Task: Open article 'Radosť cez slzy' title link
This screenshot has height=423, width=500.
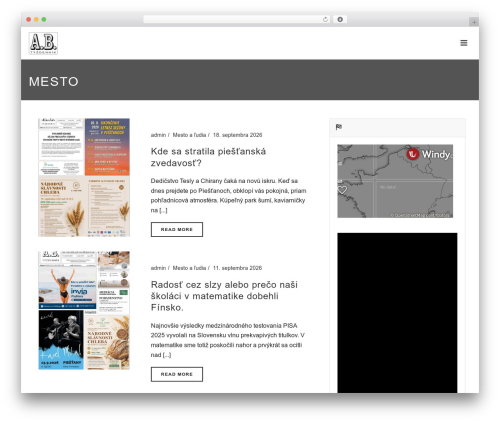Action: pyautogui.click(x=224, y=296)
